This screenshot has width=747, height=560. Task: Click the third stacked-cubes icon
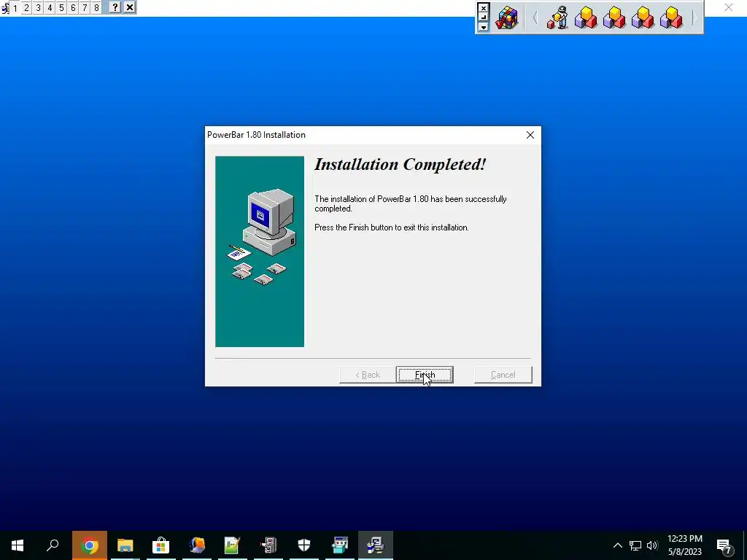pos(643,17)
